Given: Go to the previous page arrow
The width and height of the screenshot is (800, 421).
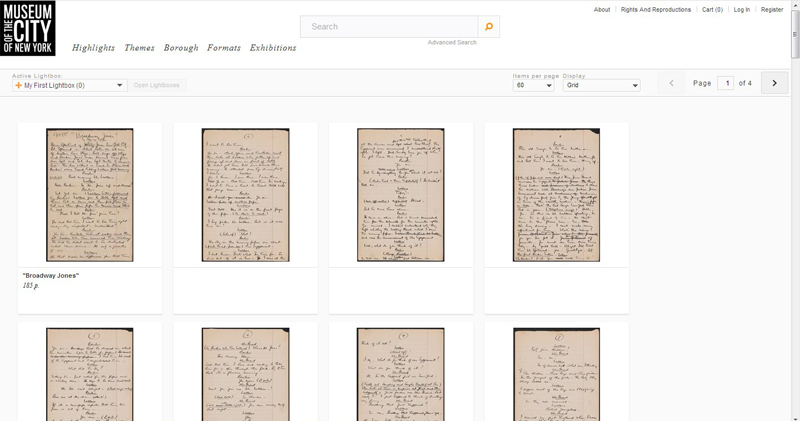Looking at the screenshot, I should [x=671, y=83].
